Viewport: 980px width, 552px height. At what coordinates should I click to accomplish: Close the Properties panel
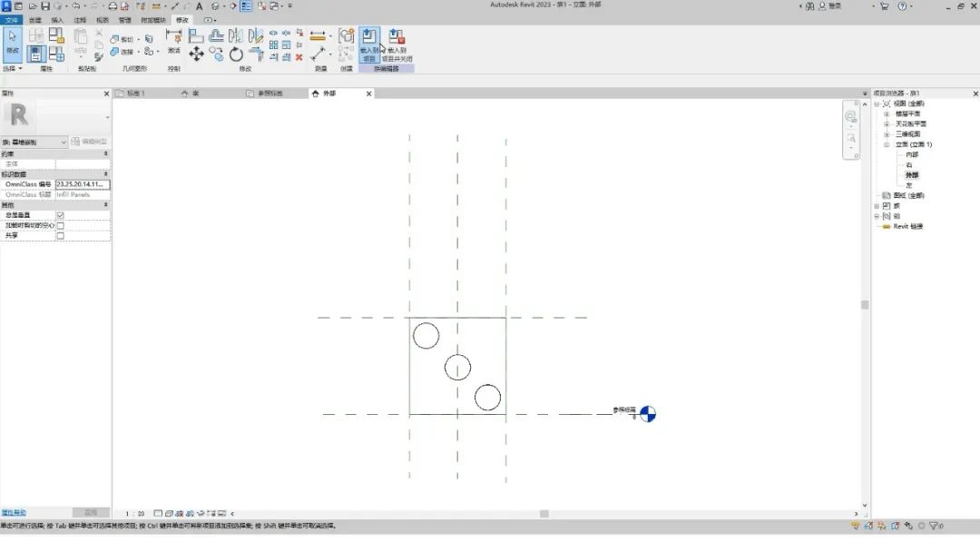click(x=106, y=94)
